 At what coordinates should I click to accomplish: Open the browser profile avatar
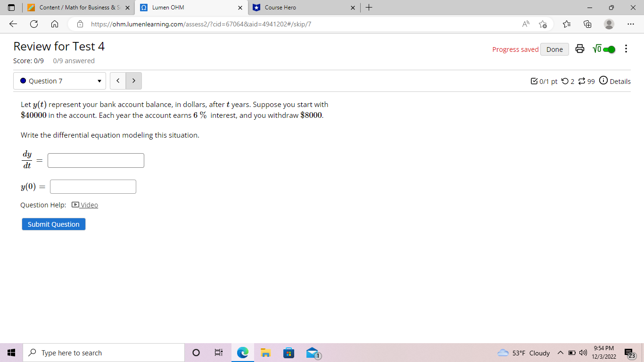coord(609,24)
